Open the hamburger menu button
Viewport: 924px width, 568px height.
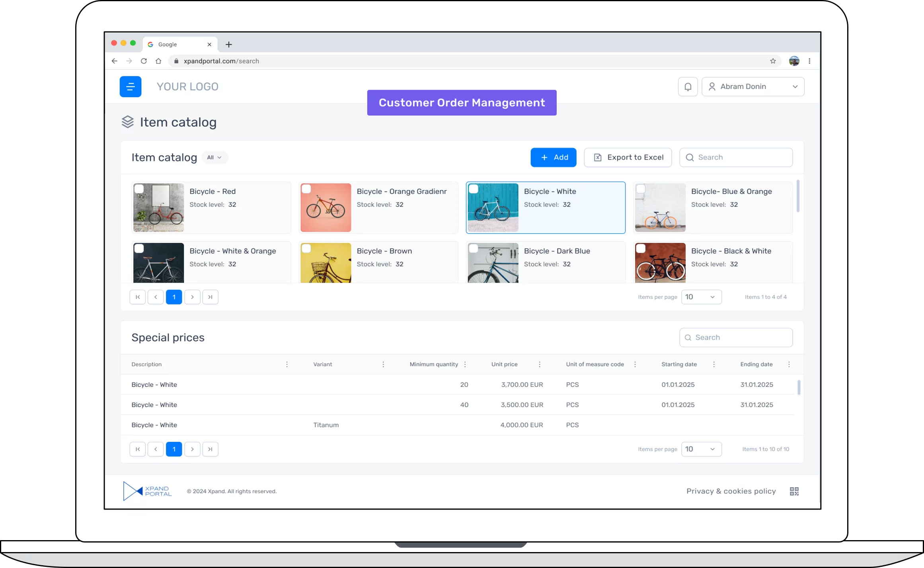(x=130, y=86)
